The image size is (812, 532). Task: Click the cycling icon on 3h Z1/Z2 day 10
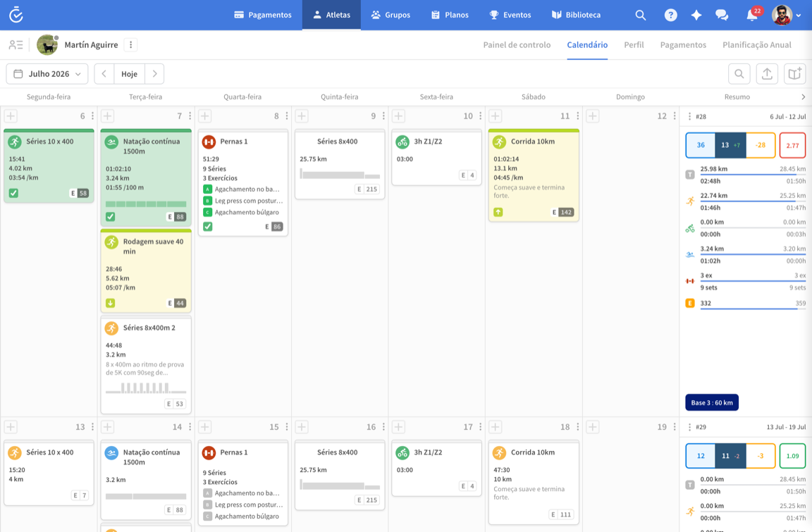[x=403, y=142]
